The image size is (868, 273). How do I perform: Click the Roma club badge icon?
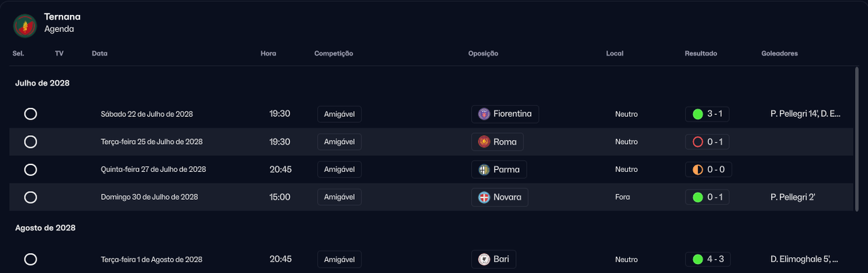tap(484, 142)
